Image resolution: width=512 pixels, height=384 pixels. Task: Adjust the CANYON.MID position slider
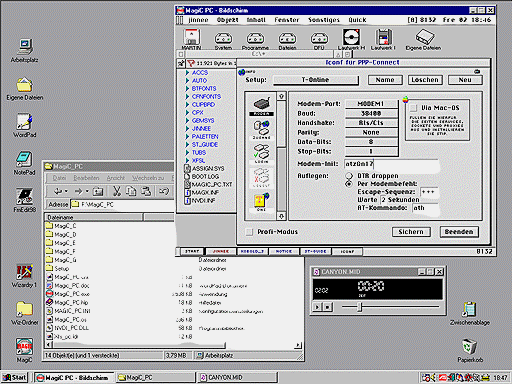[x=360, y=307]
